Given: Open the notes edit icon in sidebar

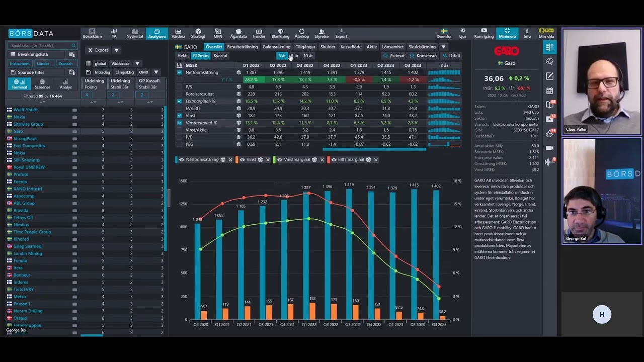Looking at the screenshot, I should click(549, 76).
